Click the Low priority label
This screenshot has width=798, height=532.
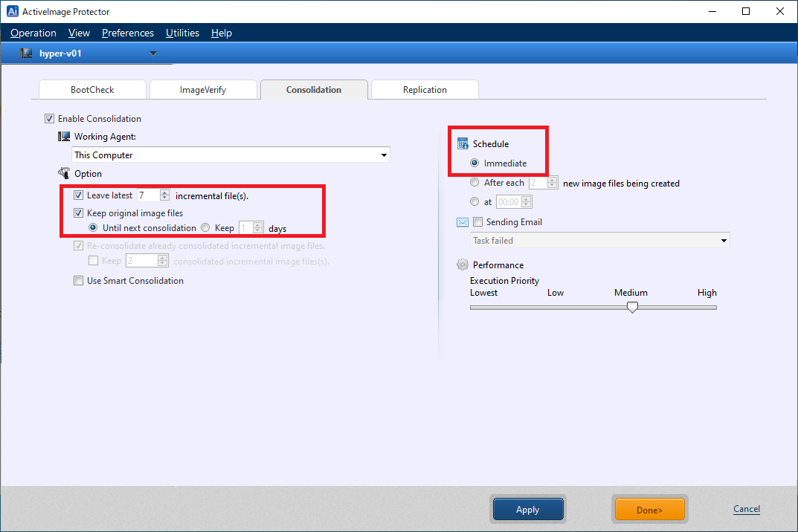[x=556, y=293]
